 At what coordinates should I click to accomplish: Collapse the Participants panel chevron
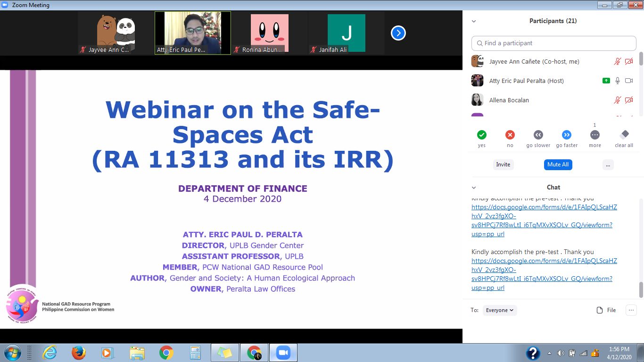pos(474,21)
